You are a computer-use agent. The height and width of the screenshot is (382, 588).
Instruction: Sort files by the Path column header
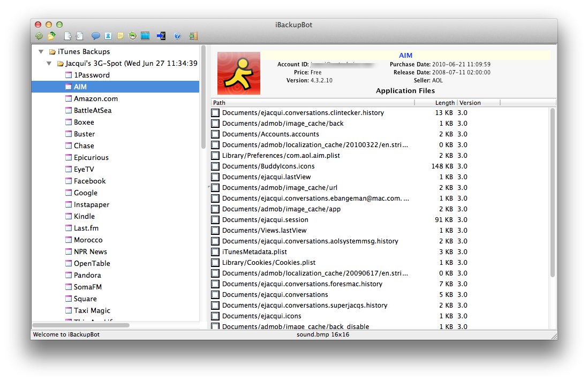click(x=313, y=103)
